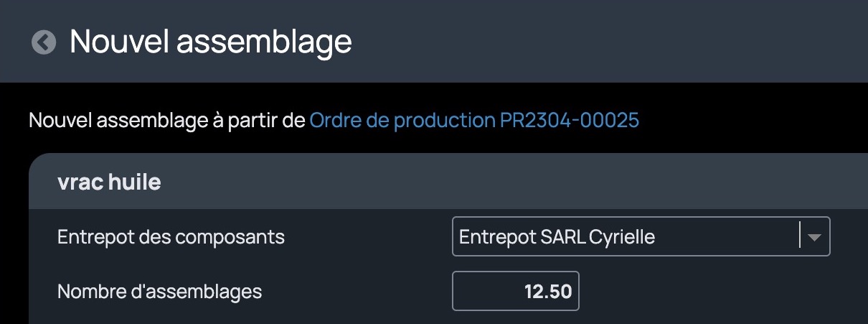Click empty space left of 12.50 in field
The image size is (868, 324).
coord(488,291)
